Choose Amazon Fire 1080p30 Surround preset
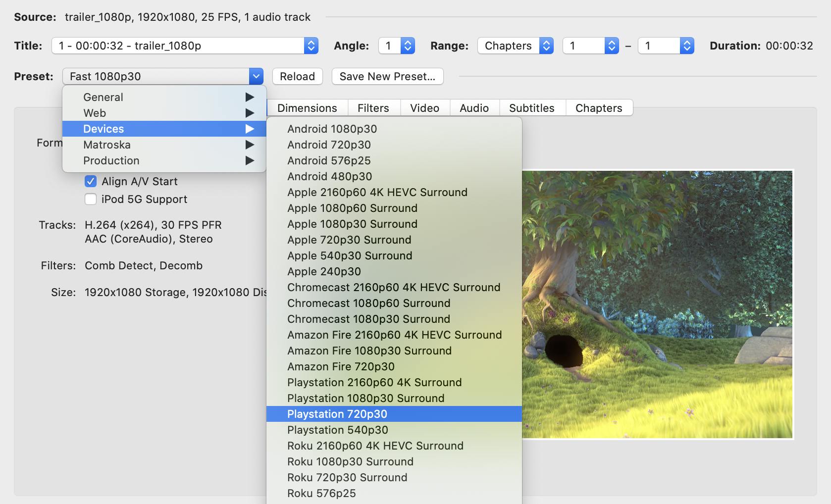This screenshot has width=831, height=504. (x=394, y=351)
